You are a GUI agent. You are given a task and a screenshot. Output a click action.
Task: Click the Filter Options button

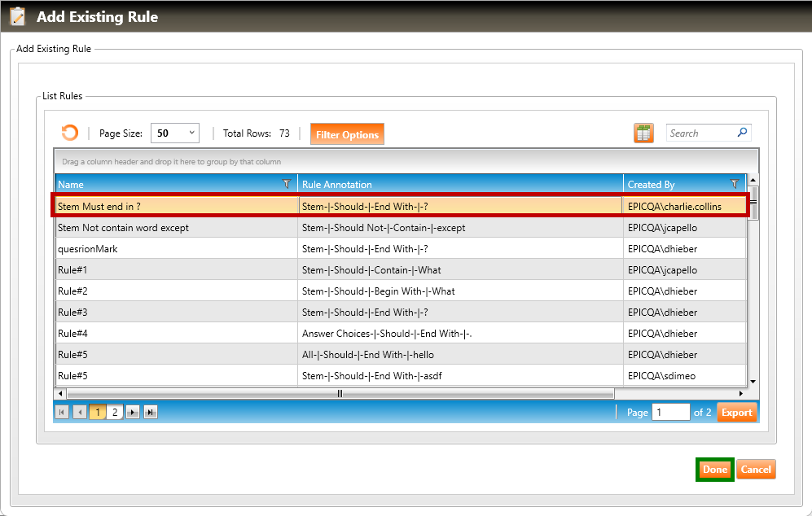pos(347,134)
